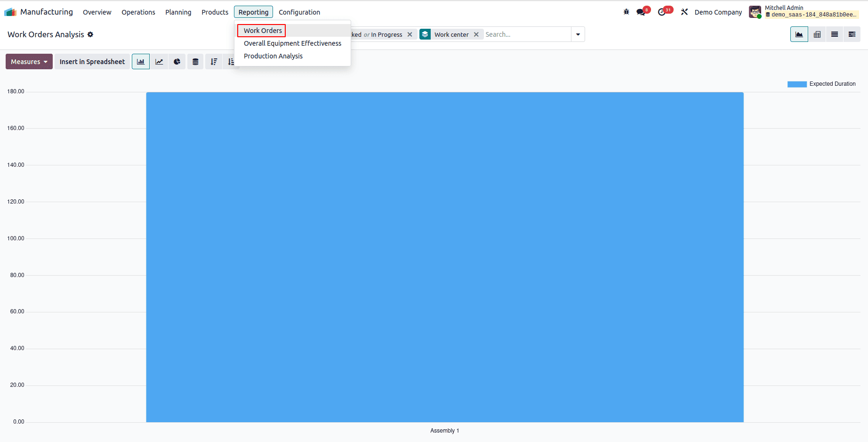Image resolution: width=868 pixels, height=442 pixels.
Task: Open the Products menu
Action: click(x=215, y=12)
